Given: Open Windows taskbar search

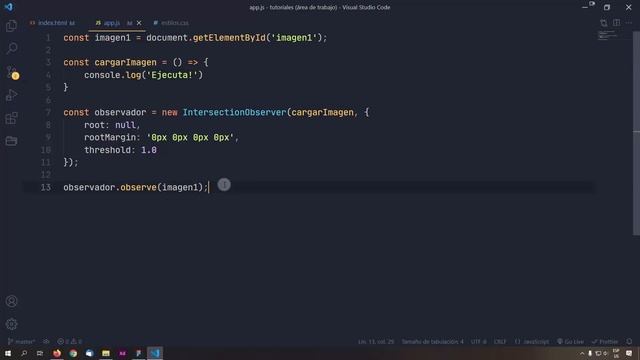Looking at the screenshot, I should [x=24, y=353].
